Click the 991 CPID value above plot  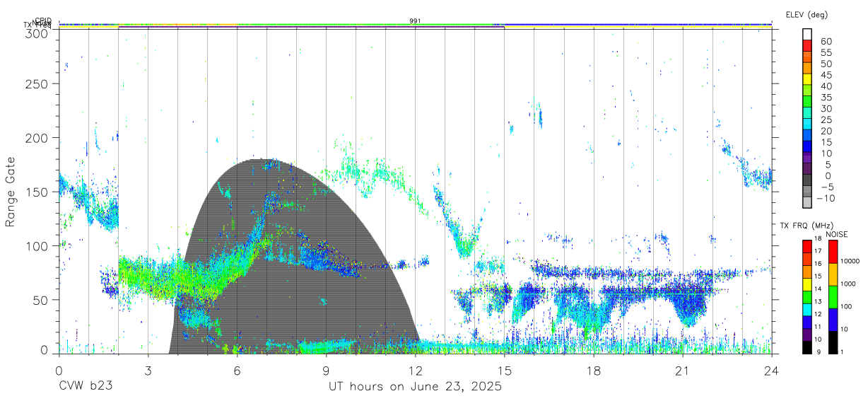tap(415, 21)
